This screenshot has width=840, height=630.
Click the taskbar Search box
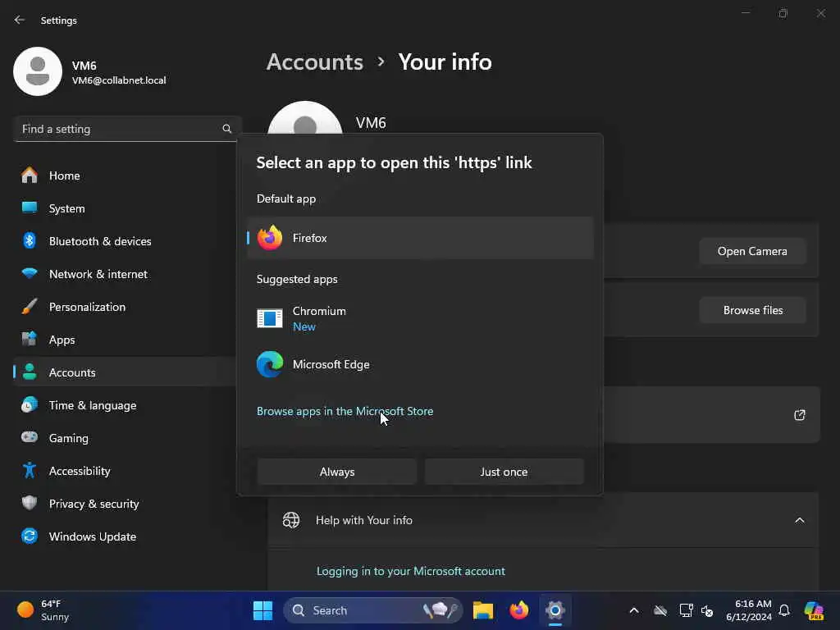(x=373, y=610)
